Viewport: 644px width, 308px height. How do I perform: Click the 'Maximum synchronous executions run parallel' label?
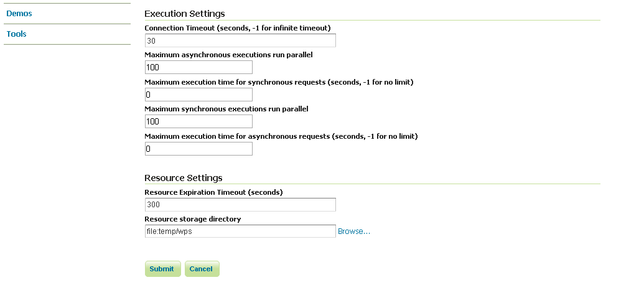tap(226, 109)
